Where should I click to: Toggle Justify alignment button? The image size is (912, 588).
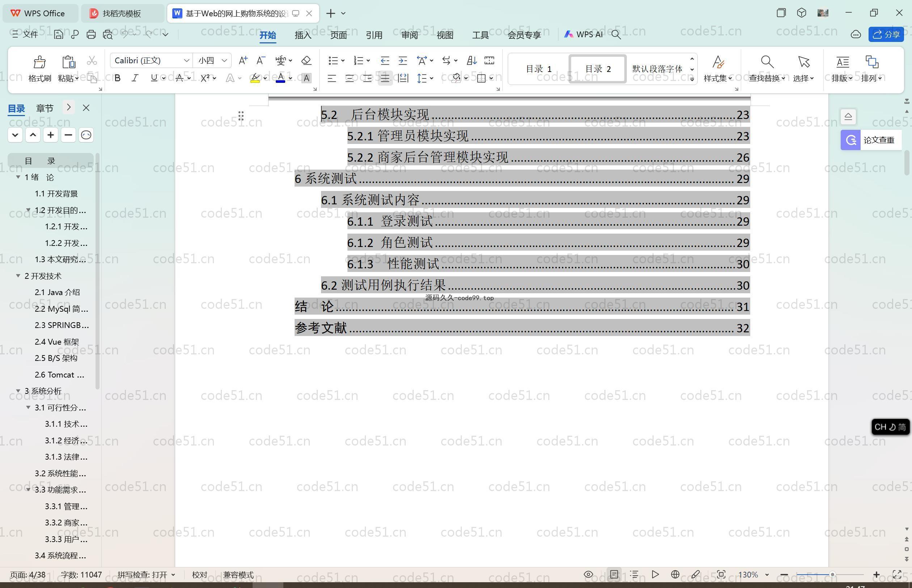tap(385, 78)
